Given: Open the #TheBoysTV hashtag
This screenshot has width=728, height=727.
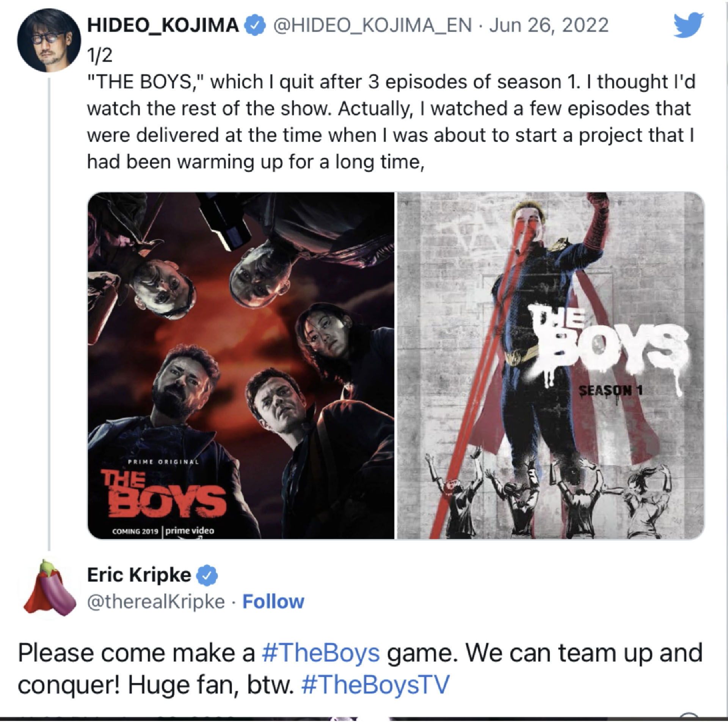Looking at the screenshot, I should pos(375,685).
